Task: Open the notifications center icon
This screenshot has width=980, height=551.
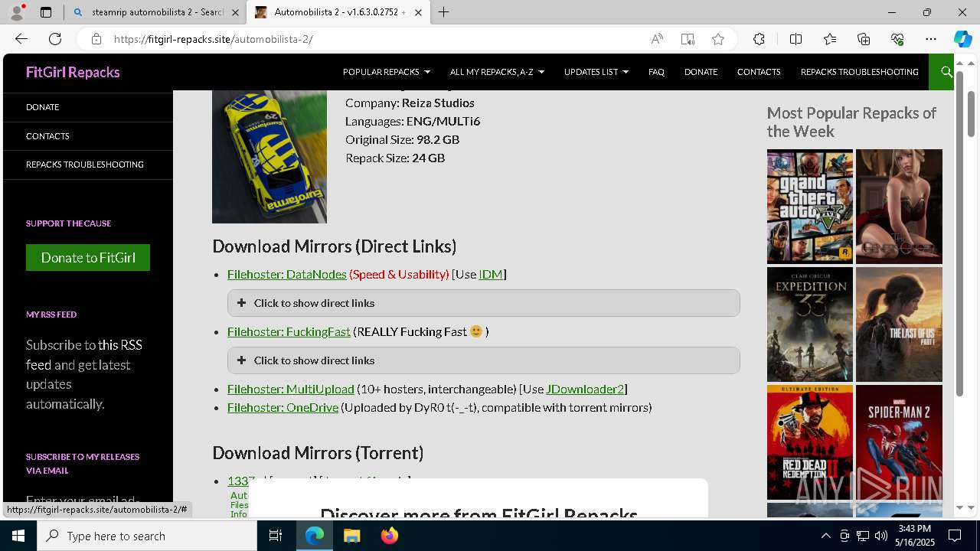Action: pos(955,536)
